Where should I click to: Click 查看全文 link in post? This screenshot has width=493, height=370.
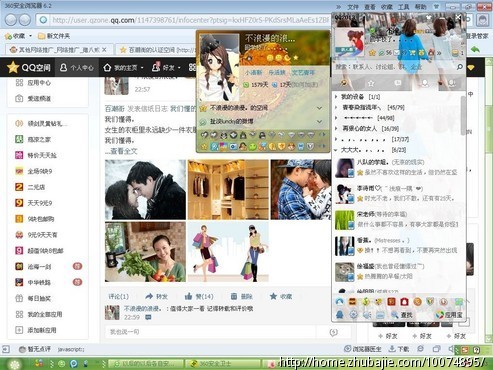tap(123, 151)
